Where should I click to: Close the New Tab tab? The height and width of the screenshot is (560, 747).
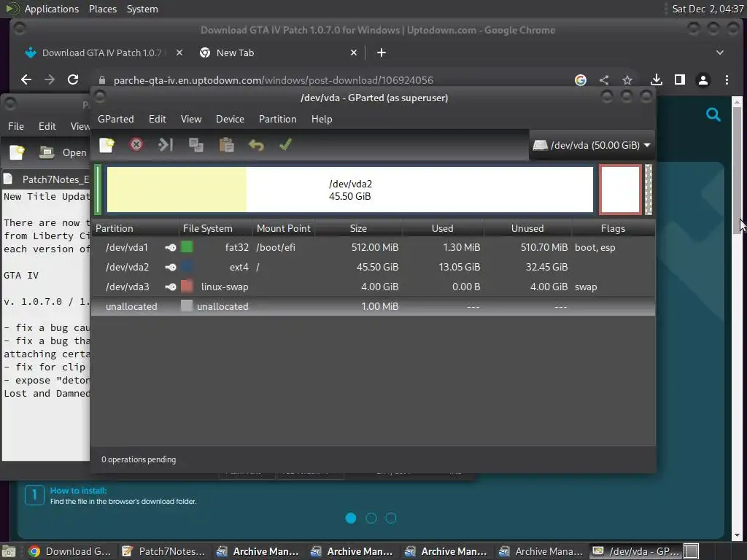pyautogui.click(x=354, y=52)
